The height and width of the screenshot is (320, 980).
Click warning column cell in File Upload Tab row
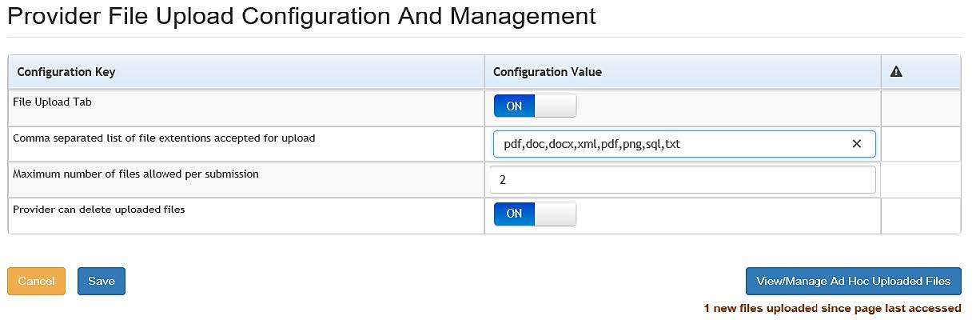(x=920, y=107)
